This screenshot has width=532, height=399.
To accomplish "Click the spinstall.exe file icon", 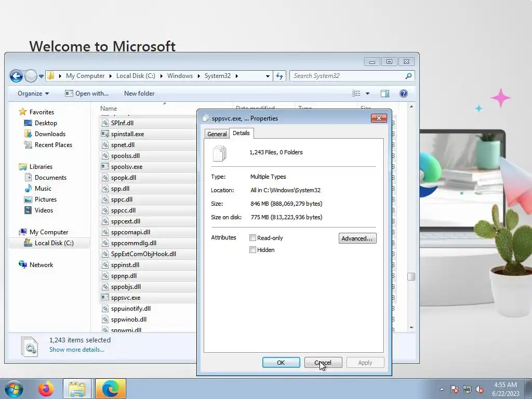I will coord(105,134).
